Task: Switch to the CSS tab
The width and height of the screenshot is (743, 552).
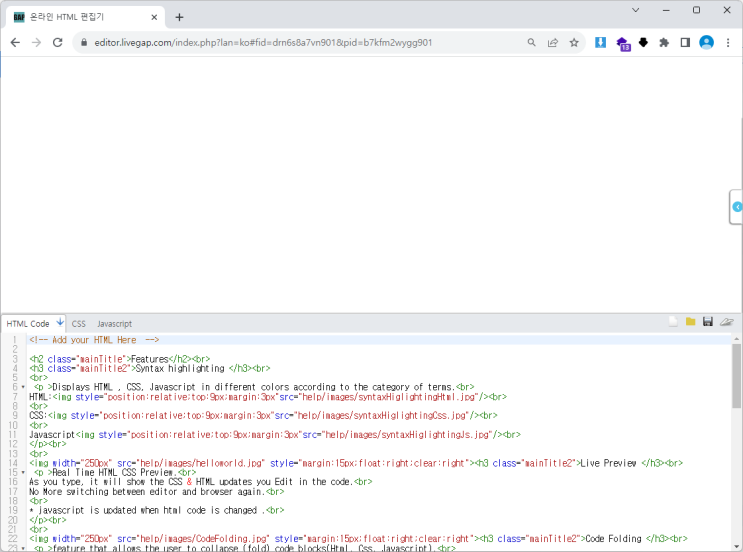Action: (79, 324)
